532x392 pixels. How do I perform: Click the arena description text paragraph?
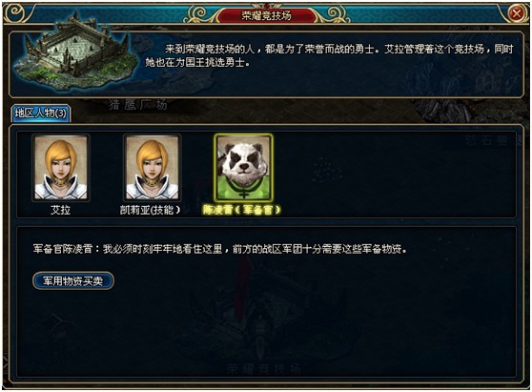coord(329,55)
